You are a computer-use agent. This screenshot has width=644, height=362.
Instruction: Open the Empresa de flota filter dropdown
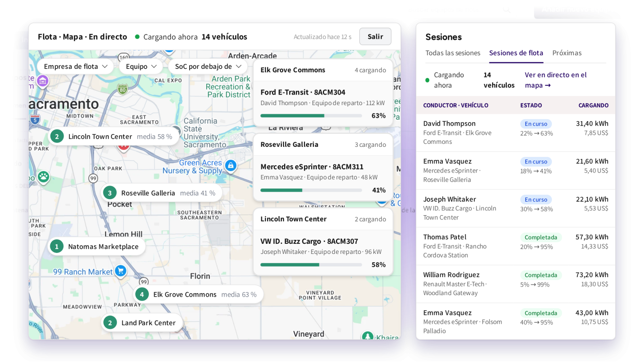(76, 66)
